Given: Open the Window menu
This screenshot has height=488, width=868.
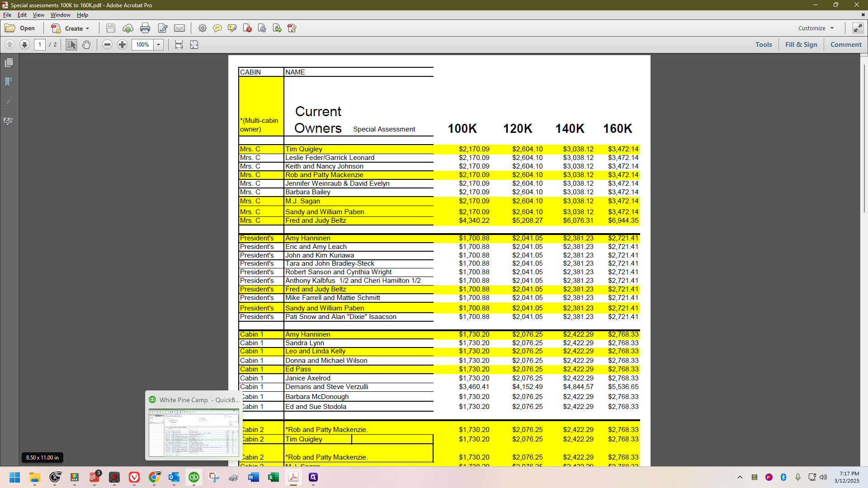Looking at the screenshot, I should click(x=60, y=15).
